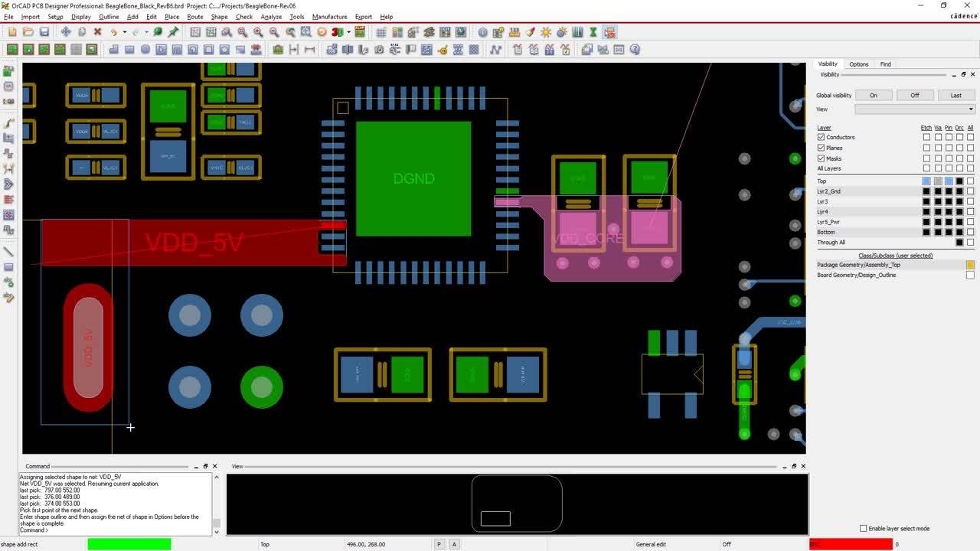Click the A button in status bar

(454, 544)
